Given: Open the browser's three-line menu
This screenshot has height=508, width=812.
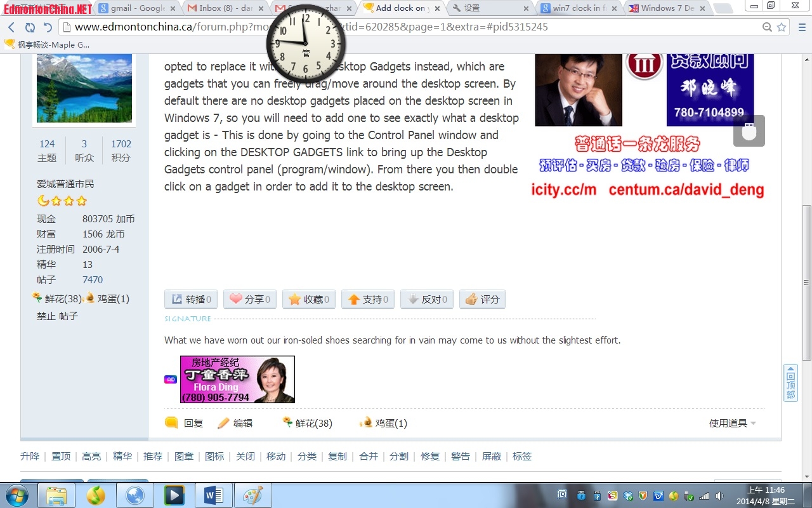Looking at the screenshot, I should coord(800,27).
